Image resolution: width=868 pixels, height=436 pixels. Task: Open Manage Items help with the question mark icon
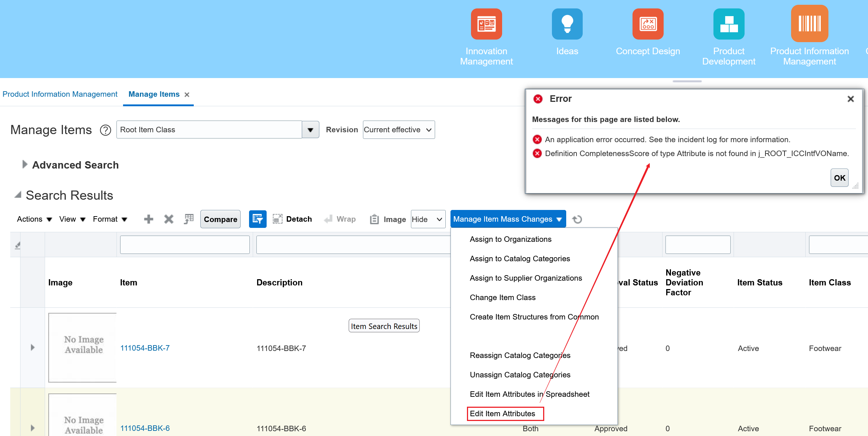pos(105,130)
